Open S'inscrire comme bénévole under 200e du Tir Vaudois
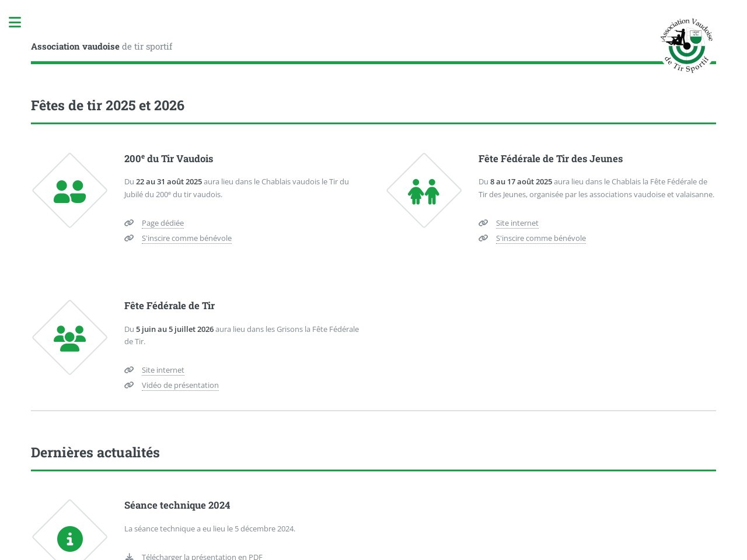The width and height of the screenshot is (747, 560). coord(187,239)
